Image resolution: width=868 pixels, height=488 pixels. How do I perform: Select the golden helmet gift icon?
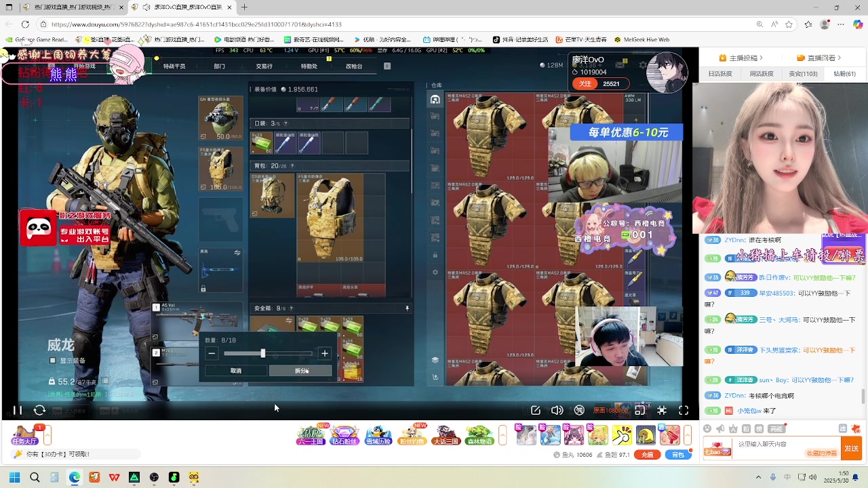coord(646,434)
